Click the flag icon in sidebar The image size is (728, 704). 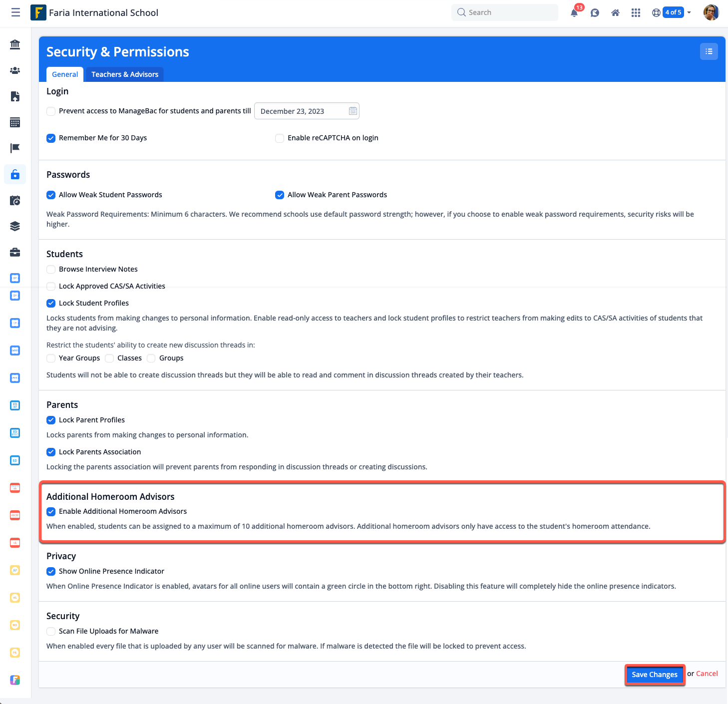point(15,148)
